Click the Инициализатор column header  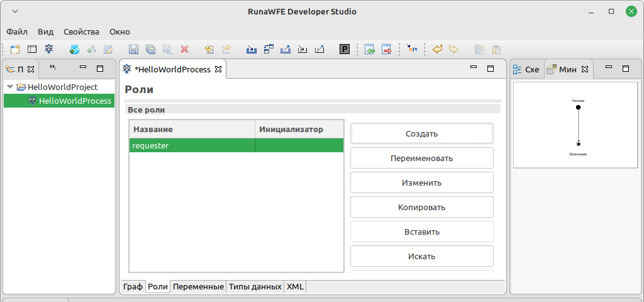click(x=299, y=130)
